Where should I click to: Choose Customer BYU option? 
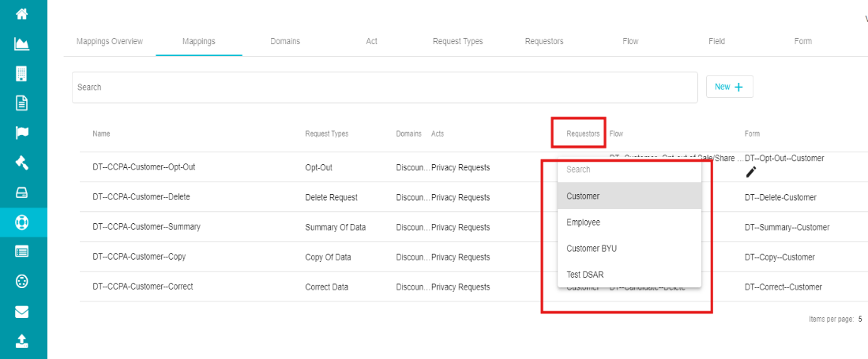click(x=629, y=249)
